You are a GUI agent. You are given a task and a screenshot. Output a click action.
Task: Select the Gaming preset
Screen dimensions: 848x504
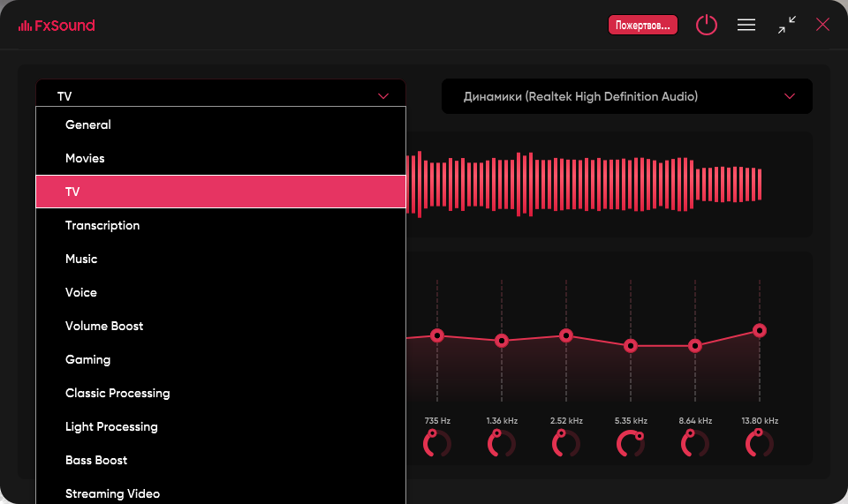click(221, 359)
